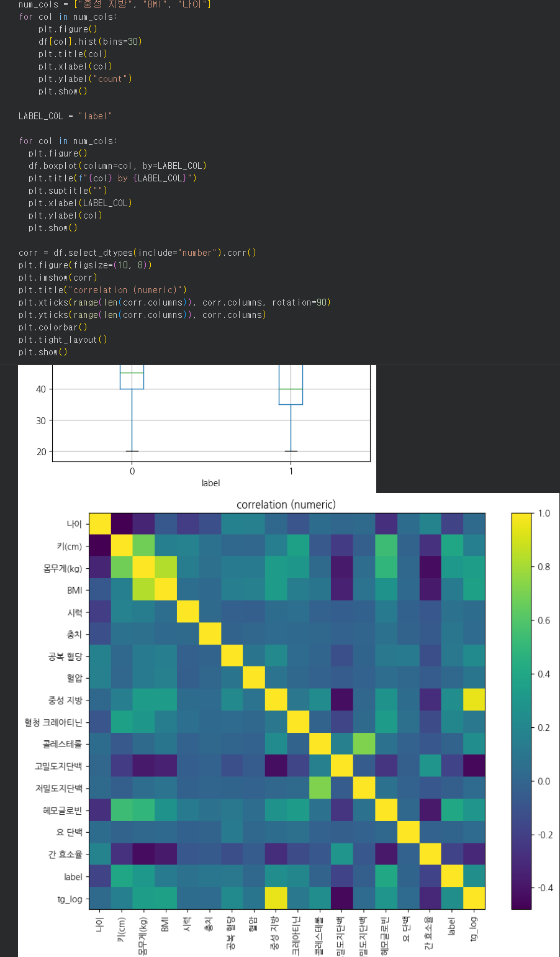This screenshot has height=957, width=560.
Task: Click the plt.title(col) code line
Action: click(73, 54)
